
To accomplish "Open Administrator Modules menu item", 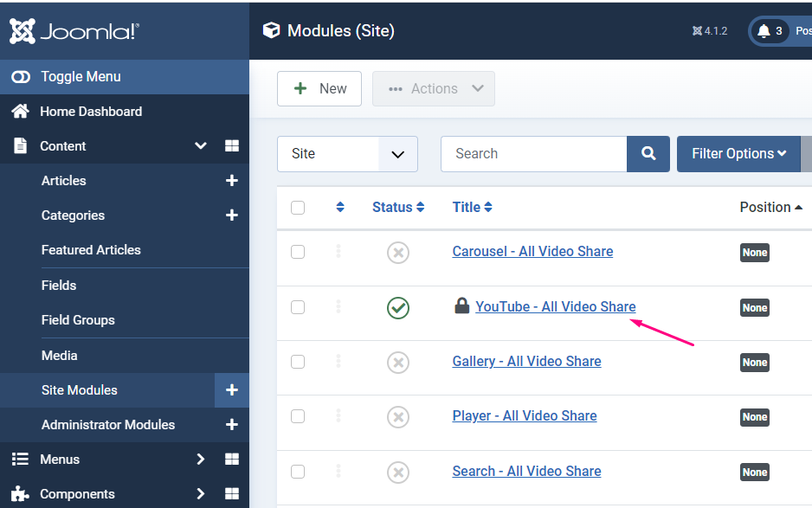I will pos(108,425).
